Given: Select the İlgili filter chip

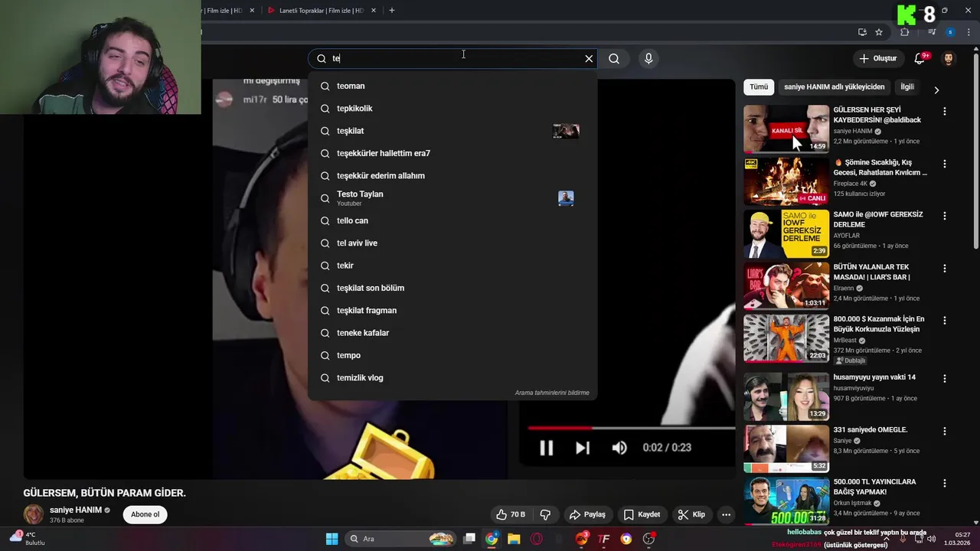Looking at the screenshot, I should click(x=907, y=87).
